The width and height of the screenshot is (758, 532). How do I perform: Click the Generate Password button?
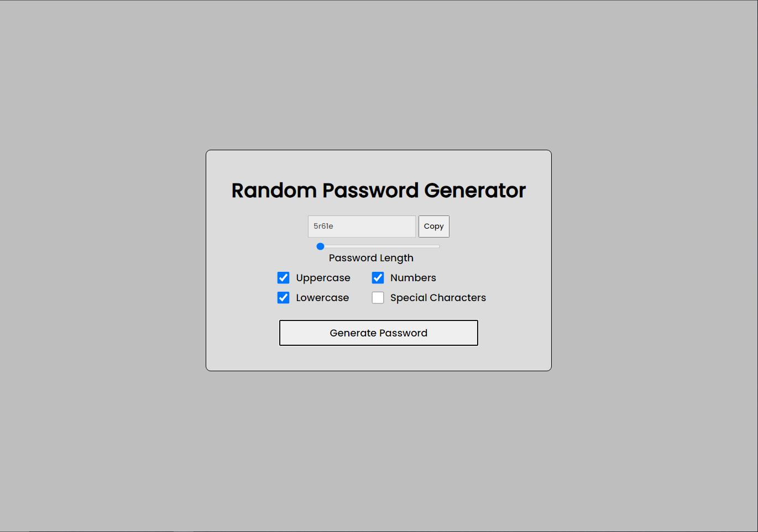pyautogui.click(x=379, y=333)
